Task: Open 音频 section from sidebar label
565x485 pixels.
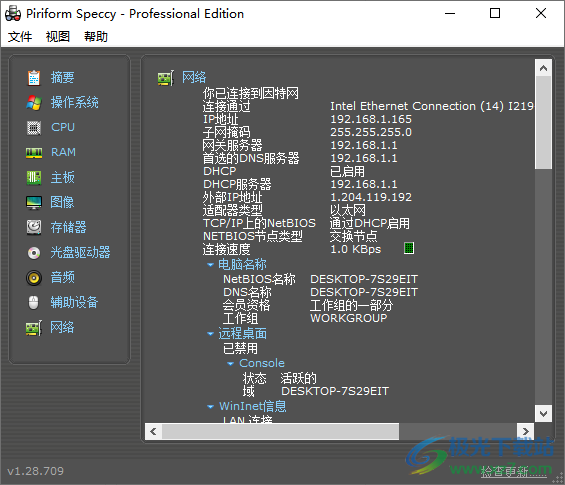Action: (62, 277)
